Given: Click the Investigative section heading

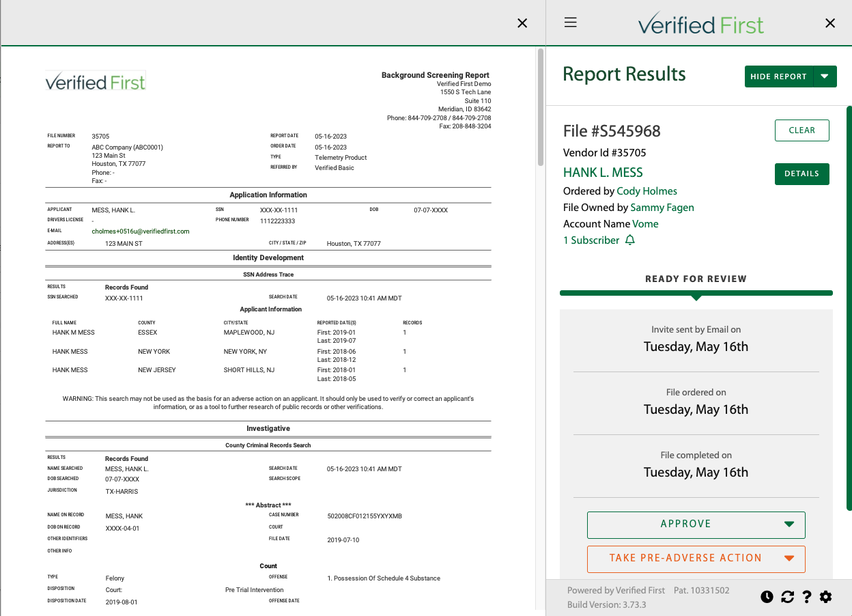Looking at the screenshot, I should pos(268,429).
